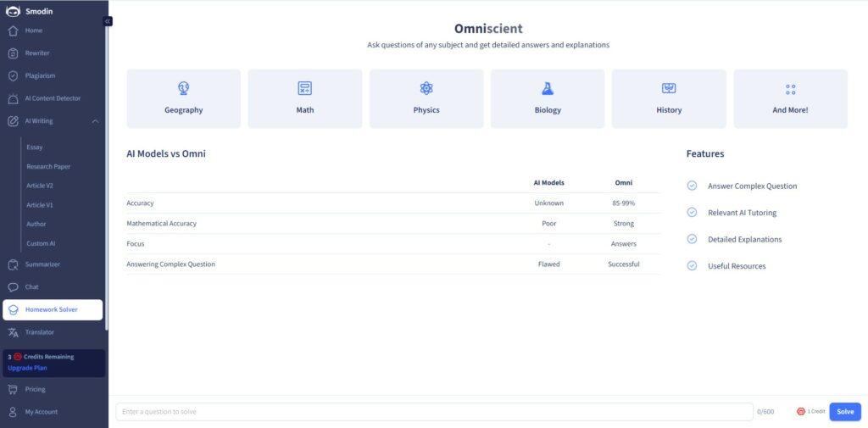This screenshot has width=868, height=428.
Task: Click the 0/600 character counter
Action: tap(765, 412)
